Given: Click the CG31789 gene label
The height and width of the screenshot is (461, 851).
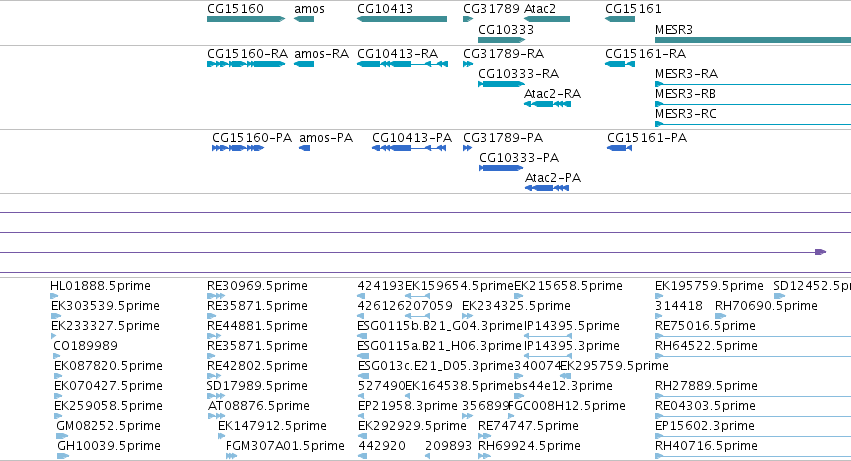Looking at the screenshot, I should (x=491, y=9).
